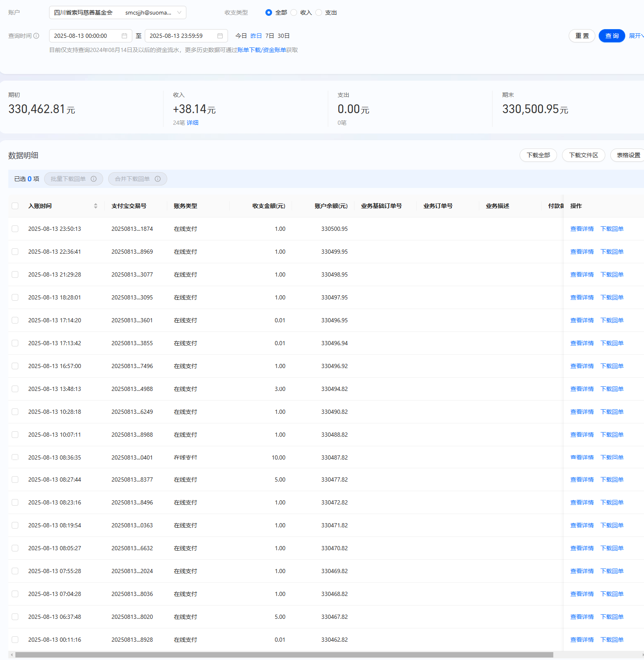Open the 账户 account dropdown
This screenshot has height=660, width=644.
click(118, 12)
